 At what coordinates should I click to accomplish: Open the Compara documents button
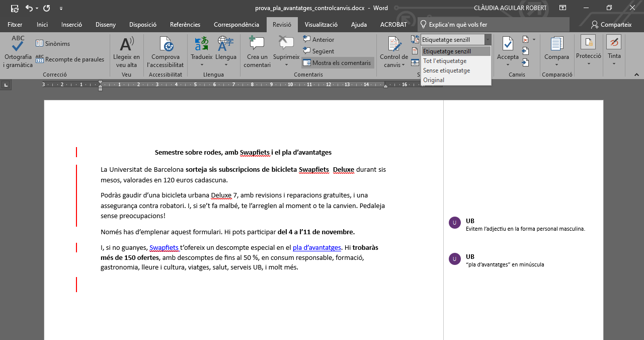point(556,51)
